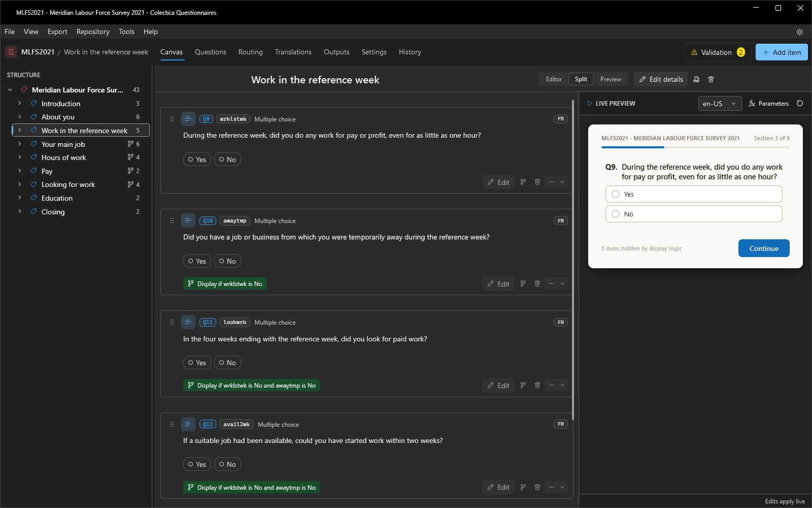
Task: Click the FR translation badge on Q9
Action: click(561, 119)
